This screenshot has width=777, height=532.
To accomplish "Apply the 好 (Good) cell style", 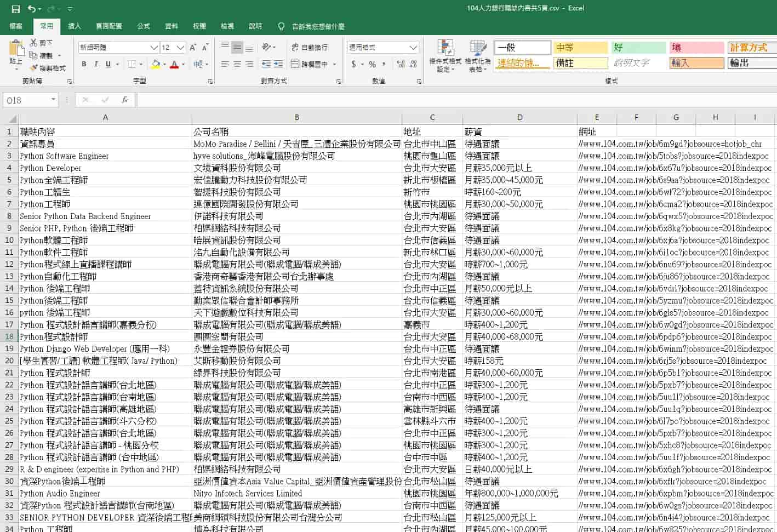I will 638,48.
